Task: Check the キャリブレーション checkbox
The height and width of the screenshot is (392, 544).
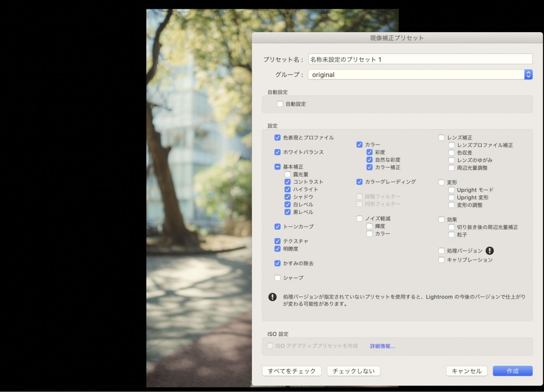Action: (441, 260)
